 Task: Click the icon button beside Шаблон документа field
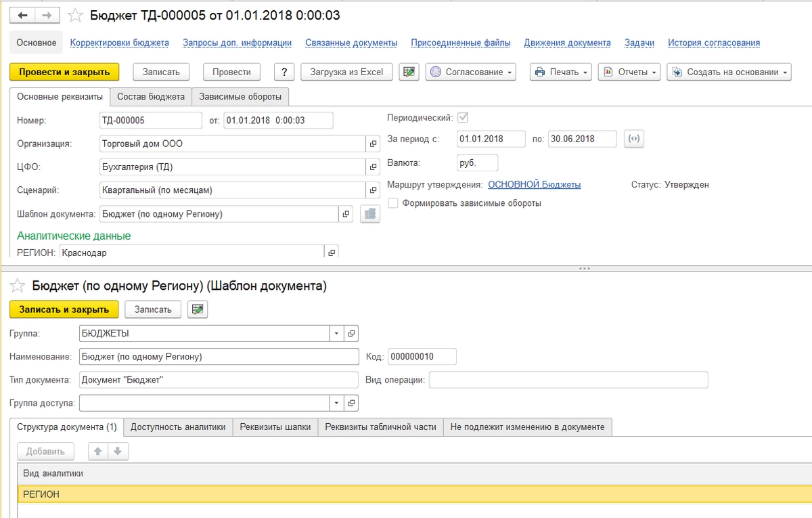(370, 214)
